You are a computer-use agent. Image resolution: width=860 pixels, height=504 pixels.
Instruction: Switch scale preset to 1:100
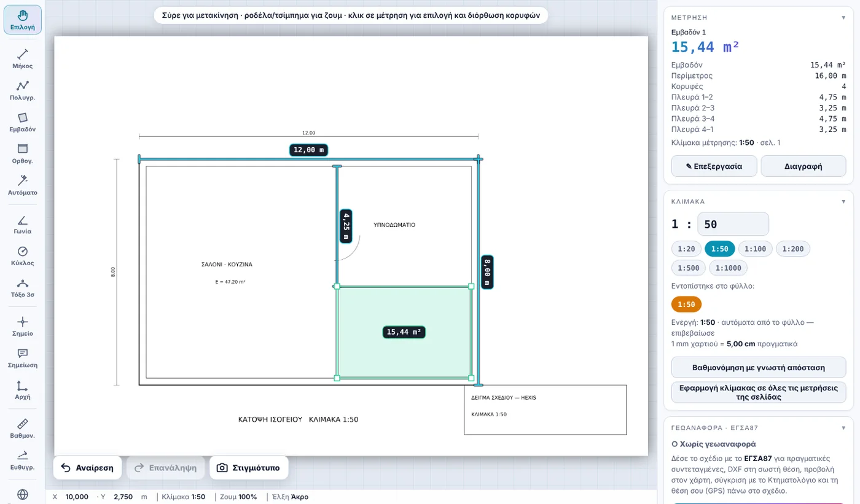(755, 249)
